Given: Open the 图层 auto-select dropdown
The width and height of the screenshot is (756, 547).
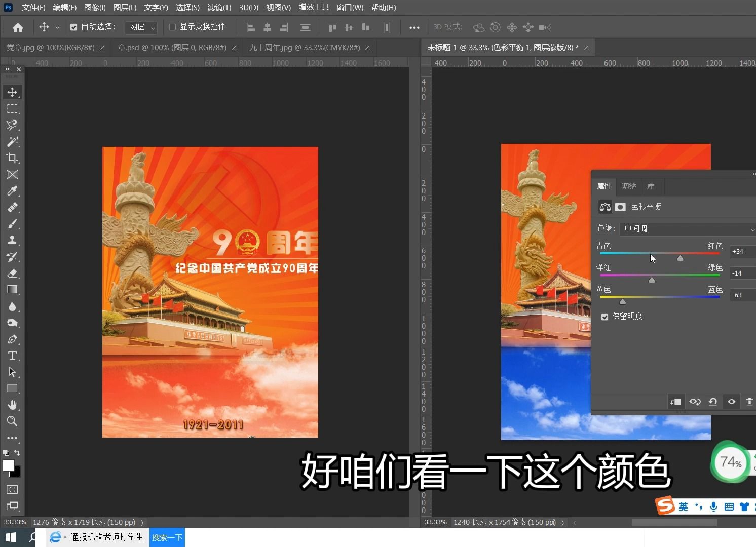Looking at the screenshot, I should coord(141,27).
